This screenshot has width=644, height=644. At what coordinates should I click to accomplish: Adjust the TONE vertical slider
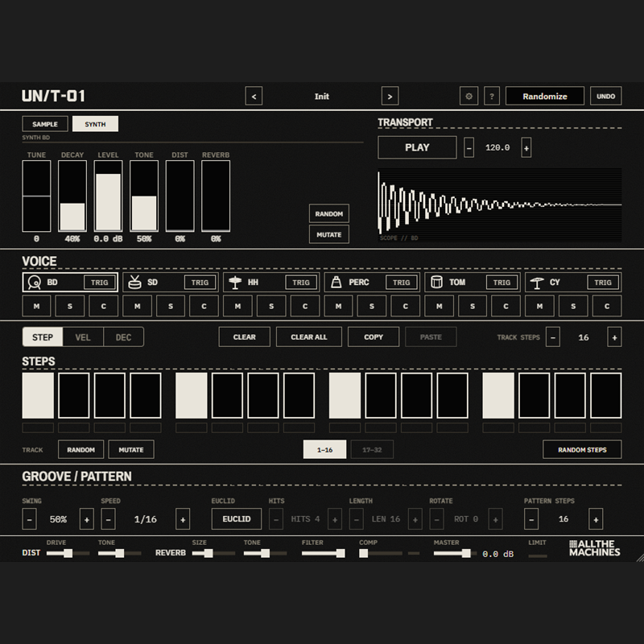pos(144,196)
